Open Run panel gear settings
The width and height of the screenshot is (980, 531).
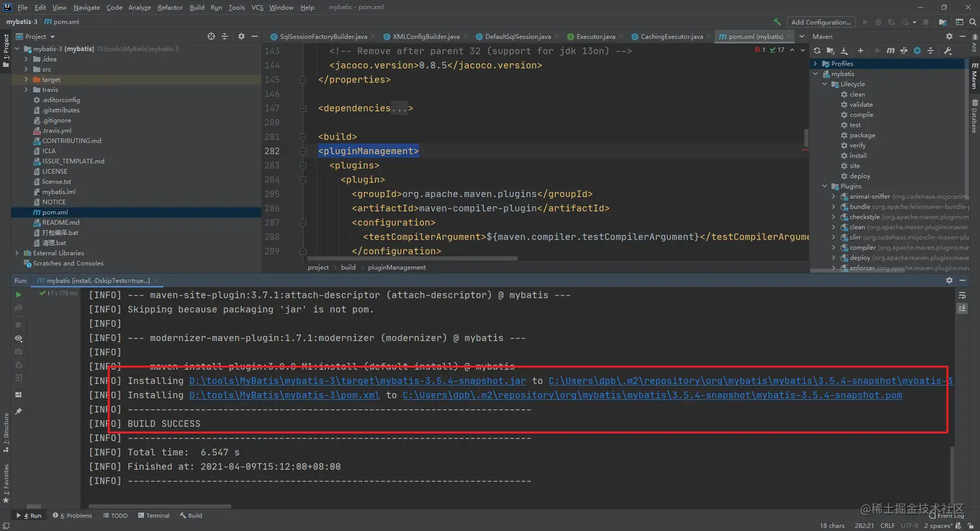[950, 280]
